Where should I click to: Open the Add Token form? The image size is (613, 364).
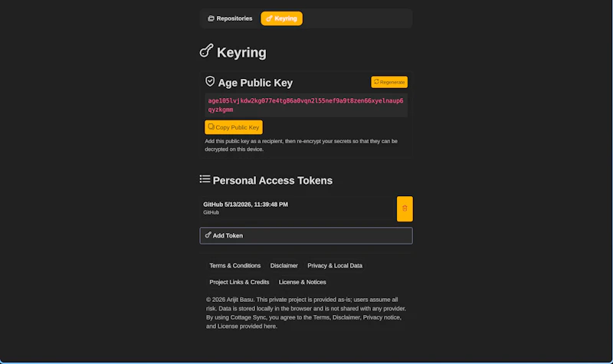click(x=306, y=235)
